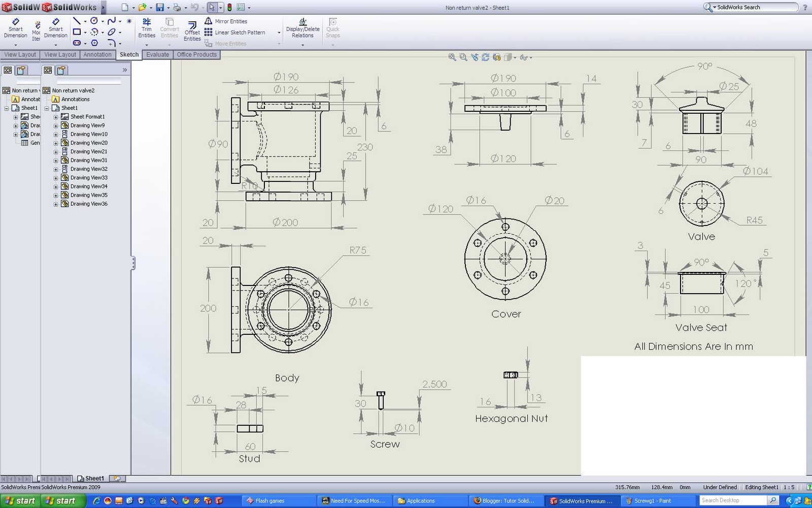
Task: Click the Rotate View icon above the drawing
Action: 485,57
